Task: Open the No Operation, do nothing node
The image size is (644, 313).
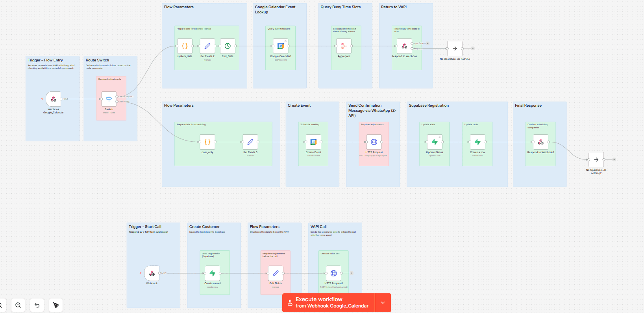Action: tap(455, 48)
